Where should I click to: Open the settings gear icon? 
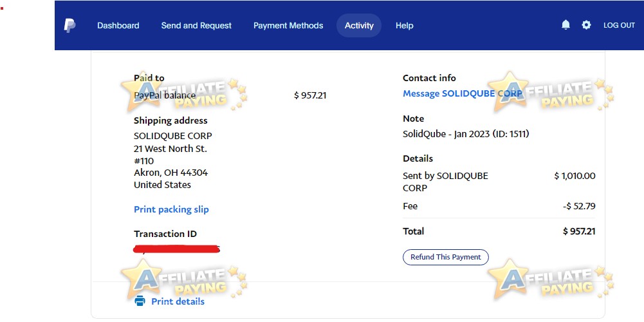[x=586, y=25]
